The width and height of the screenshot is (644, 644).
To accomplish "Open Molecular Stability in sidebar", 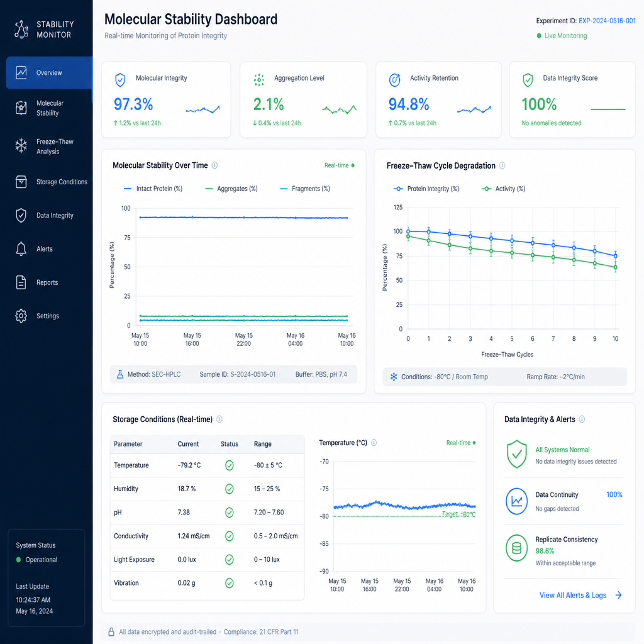I will [x=49, y=108].
